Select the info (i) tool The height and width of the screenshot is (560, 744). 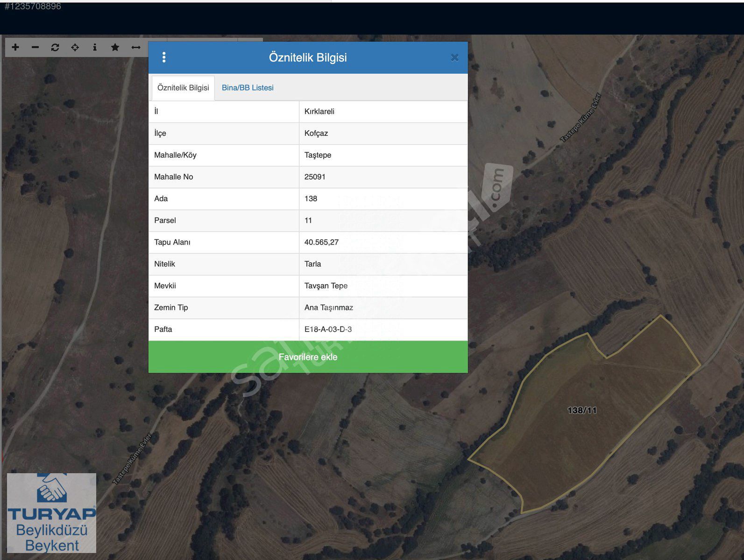click(95, 47)
